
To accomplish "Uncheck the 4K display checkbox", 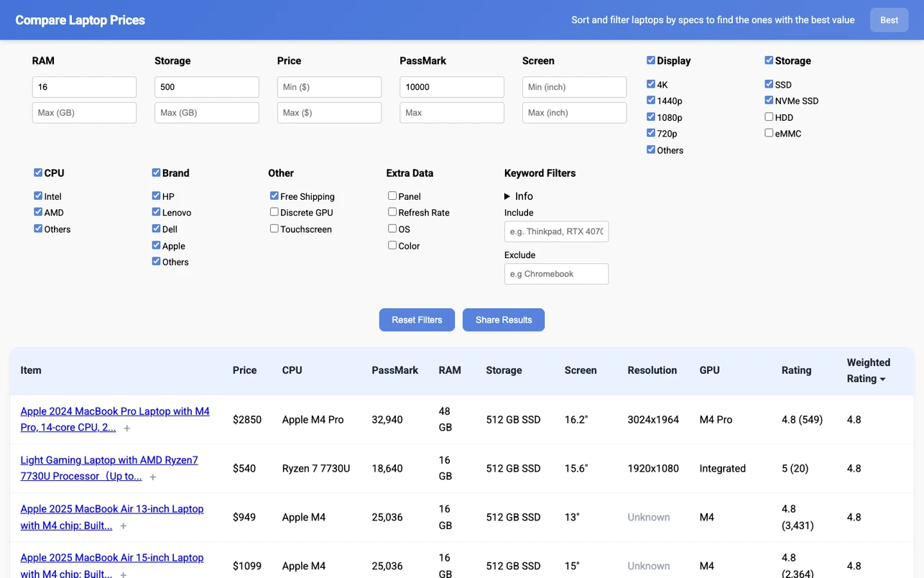I will 651,84.
